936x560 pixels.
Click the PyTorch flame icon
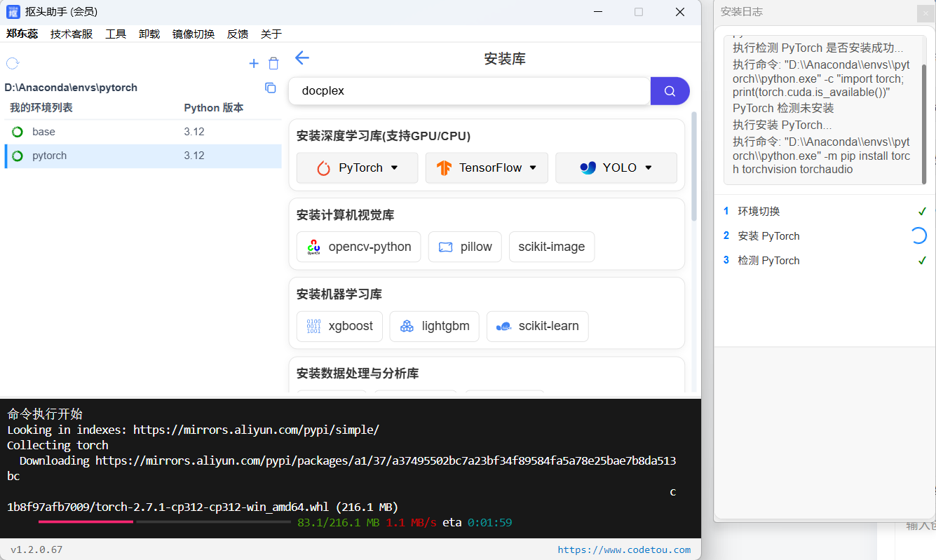(322, 168)
